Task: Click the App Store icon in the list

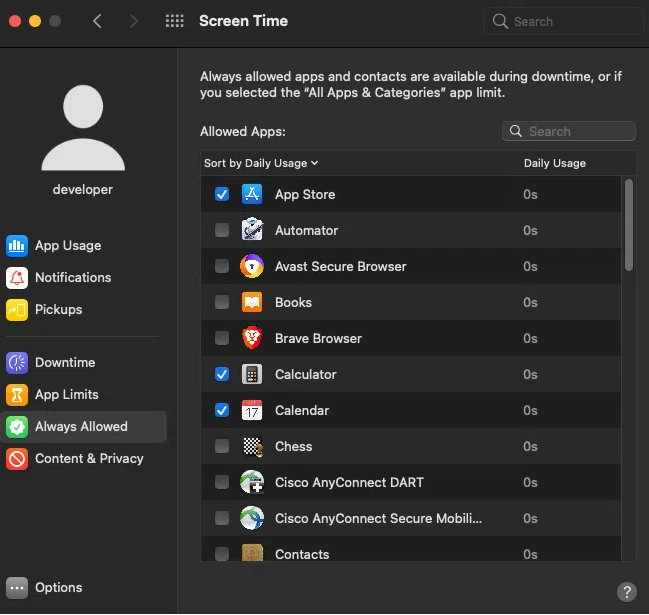Action: [252, 195]
